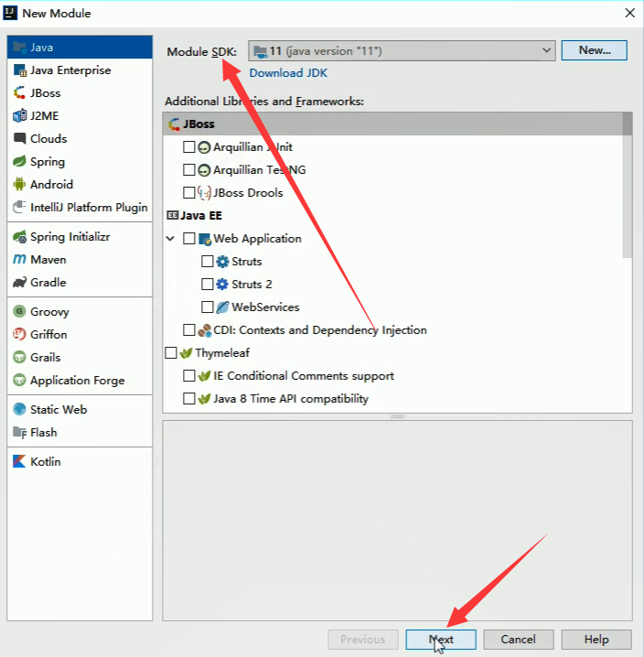This screenshot has height=657, width=644.
Task: Check CDI: Contexts and Dependency Injection
Action: tap(189, 330)
